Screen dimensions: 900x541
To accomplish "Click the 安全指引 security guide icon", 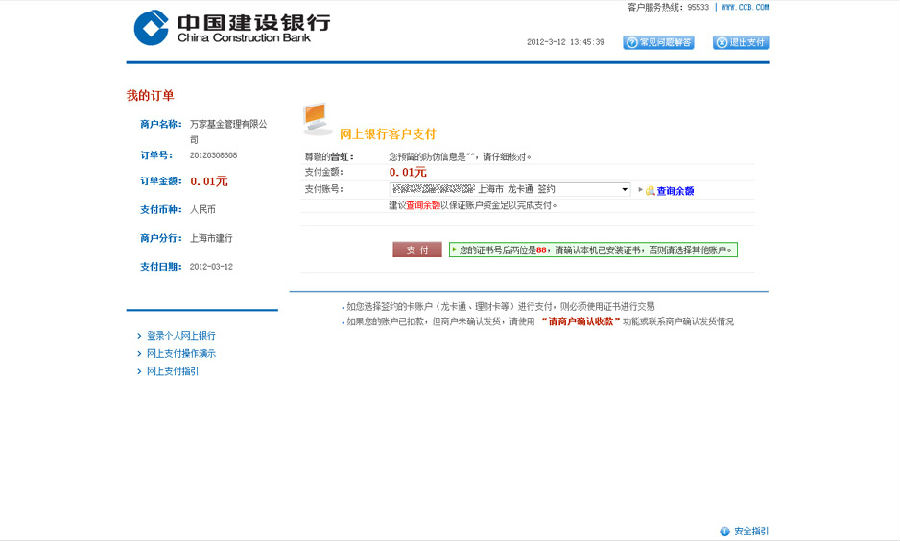I will pyautogui.click(x=725, y=531).
